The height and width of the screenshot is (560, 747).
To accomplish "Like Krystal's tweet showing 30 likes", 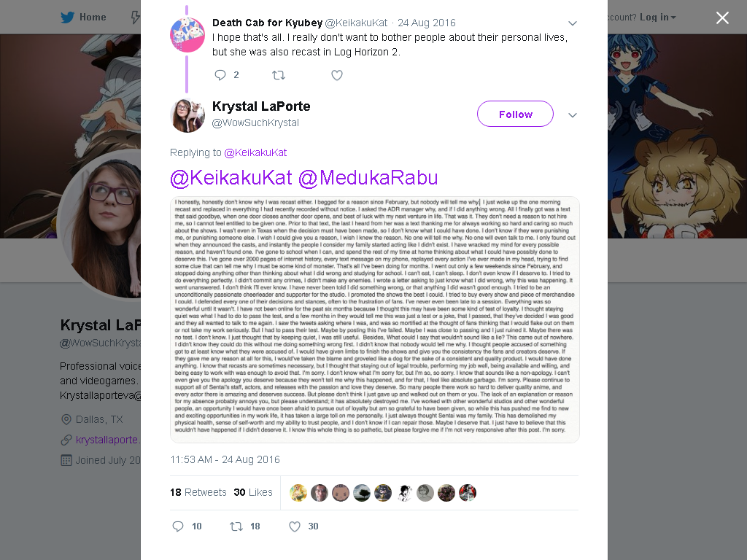I will point(295,526).
